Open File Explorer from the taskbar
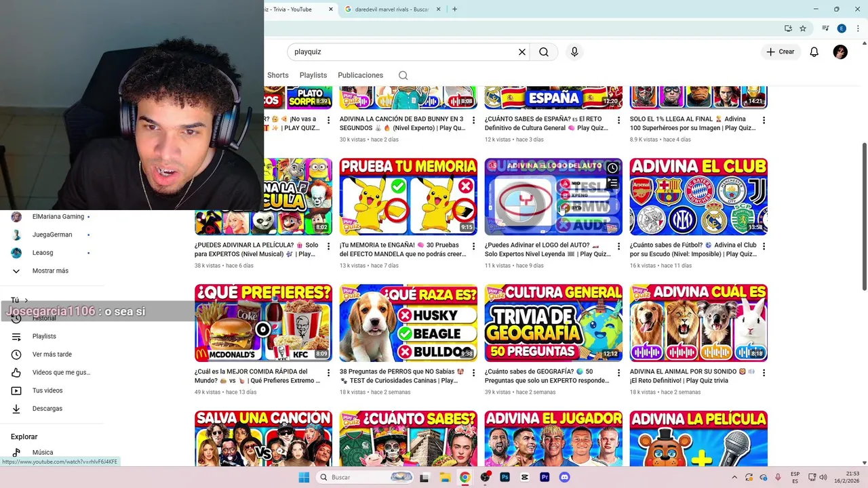868x488 pixels. (445, 477)
